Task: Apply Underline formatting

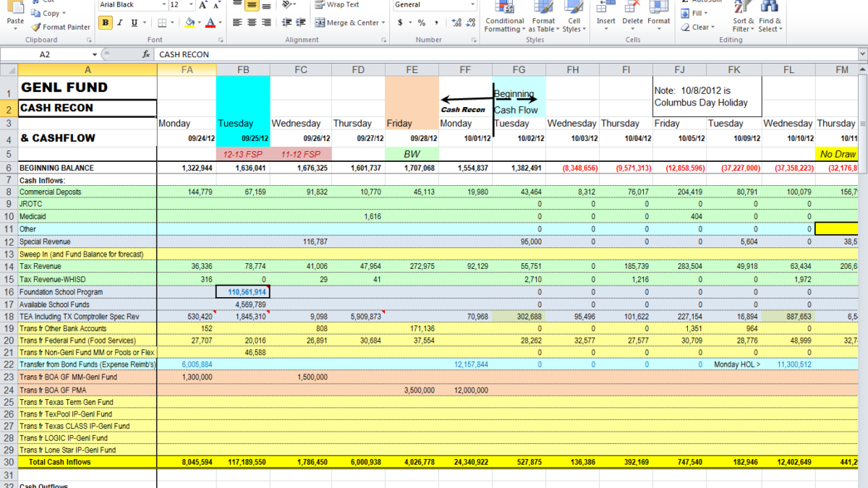Action: click(x=135, y=22)
